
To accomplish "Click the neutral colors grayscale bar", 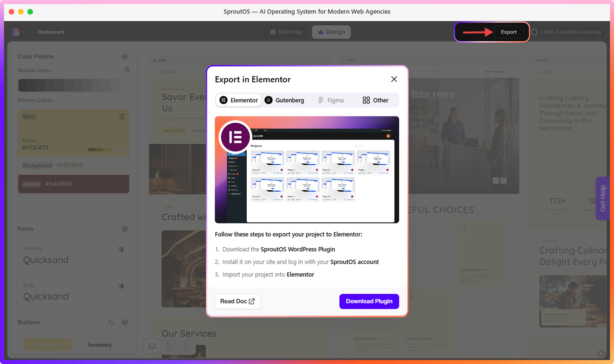I will (74, 85).
